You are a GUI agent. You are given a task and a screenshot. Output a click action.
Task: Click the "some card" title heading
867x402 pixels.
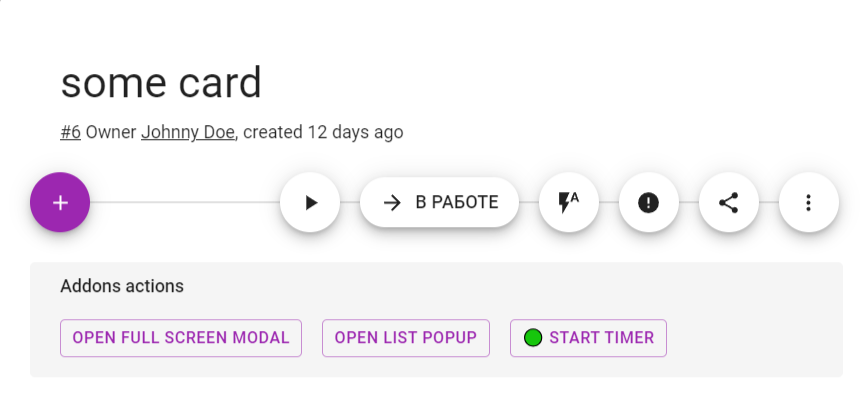pos(161,83)
